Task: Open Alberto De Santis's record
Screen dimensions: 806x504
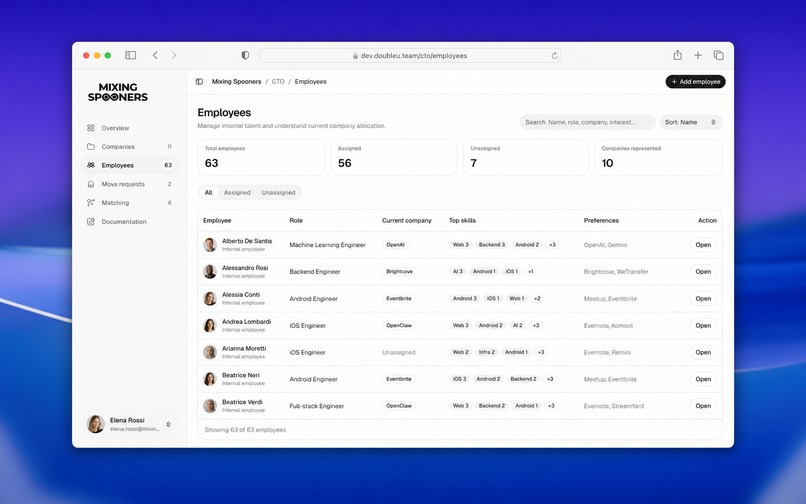Action: coord(703,245)
